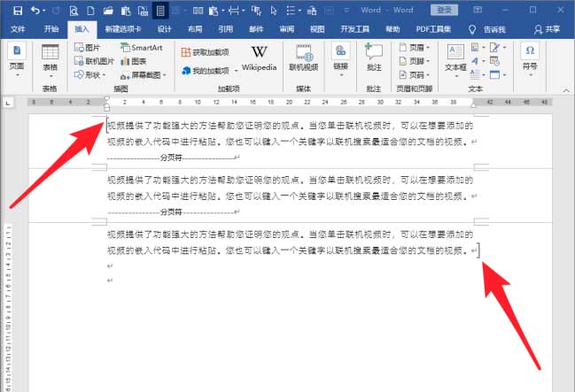Click the second 分页符 page break line
The height and width of the screenshot is (392, 575).
tap(173, 212)
